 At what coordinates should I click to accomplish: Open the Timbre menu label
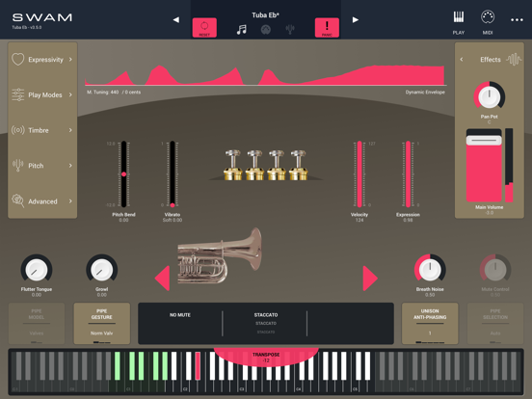point(39,130)
